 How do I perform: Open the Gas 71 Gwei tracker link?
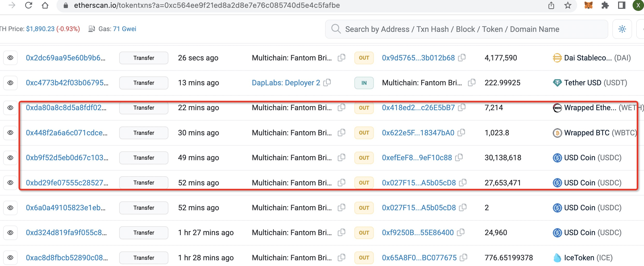pyautogui.click(x=125, y=29)
